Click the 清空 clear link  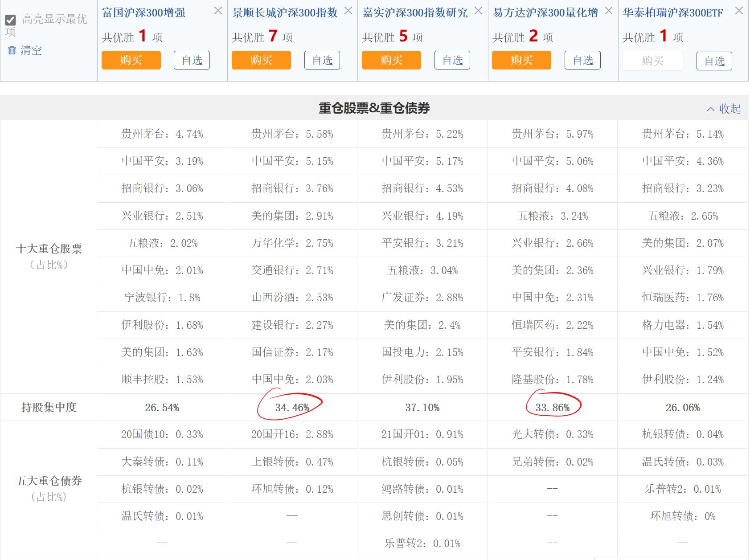coord(31,50)
